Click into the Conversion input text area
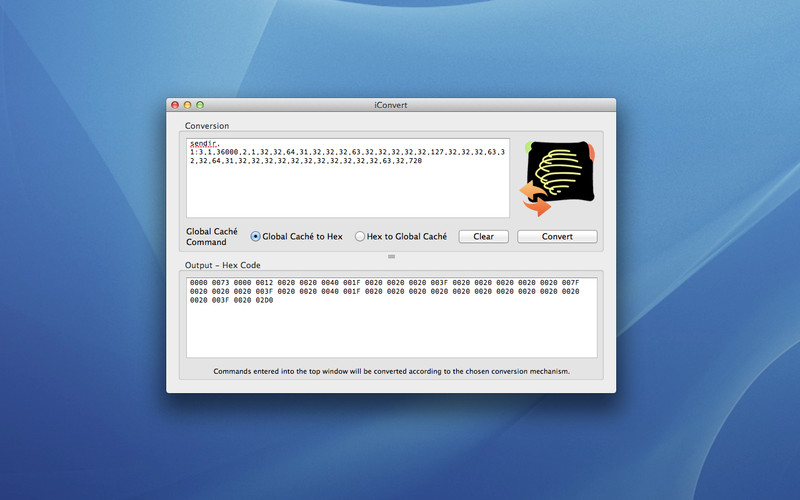800x500 pixels. 348,178
